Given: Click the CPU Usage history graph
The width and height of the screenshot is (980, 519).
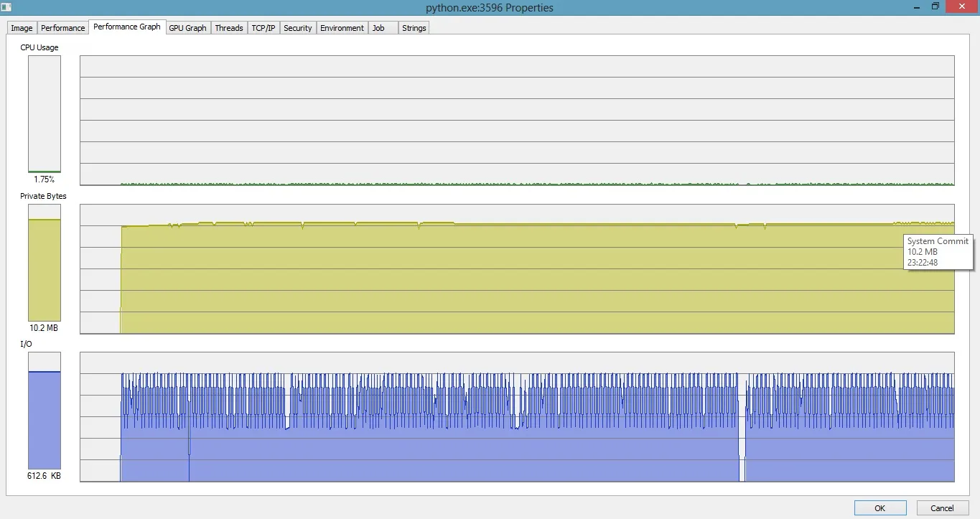Looking at the screenshot, I should pos(517,121).
